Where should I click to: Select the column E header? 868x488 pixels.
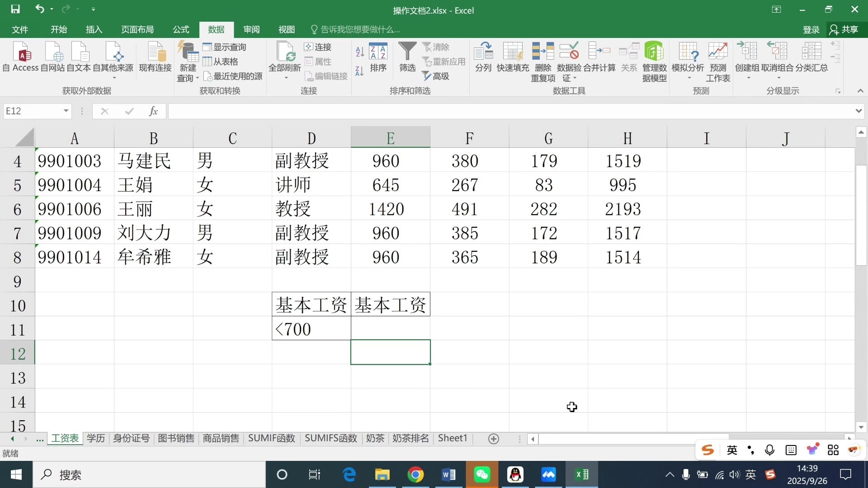(391, 138)
